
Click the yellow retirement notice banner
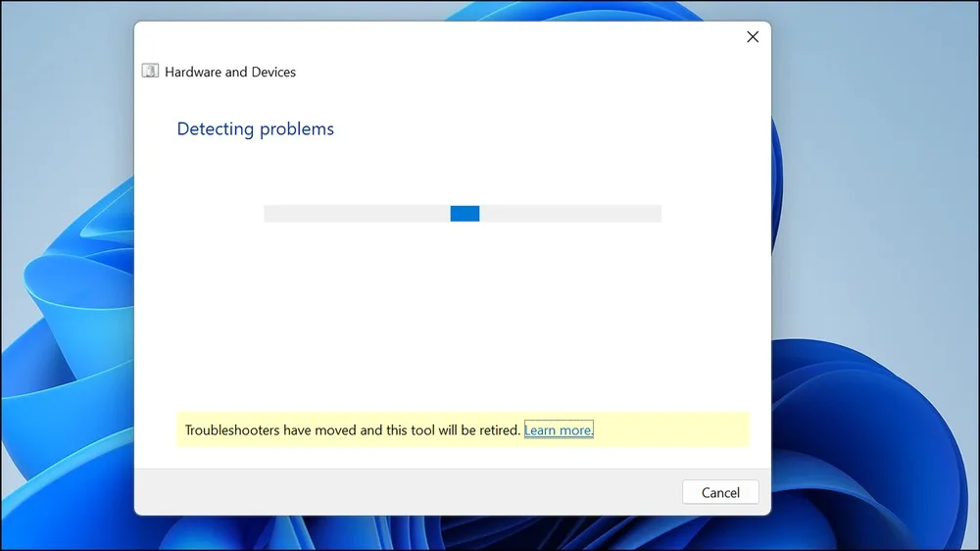point(463,429)
